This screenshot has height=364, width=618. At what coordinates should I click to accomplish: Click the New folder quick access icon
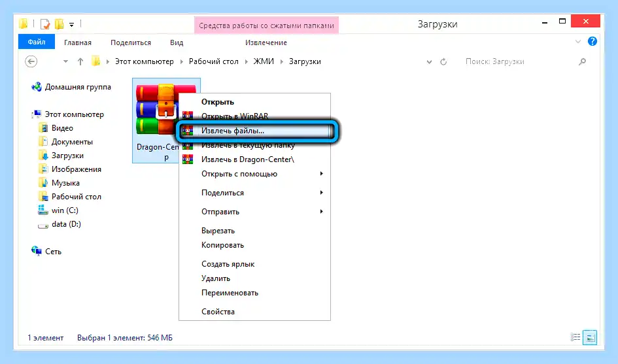tap(59, 24)
